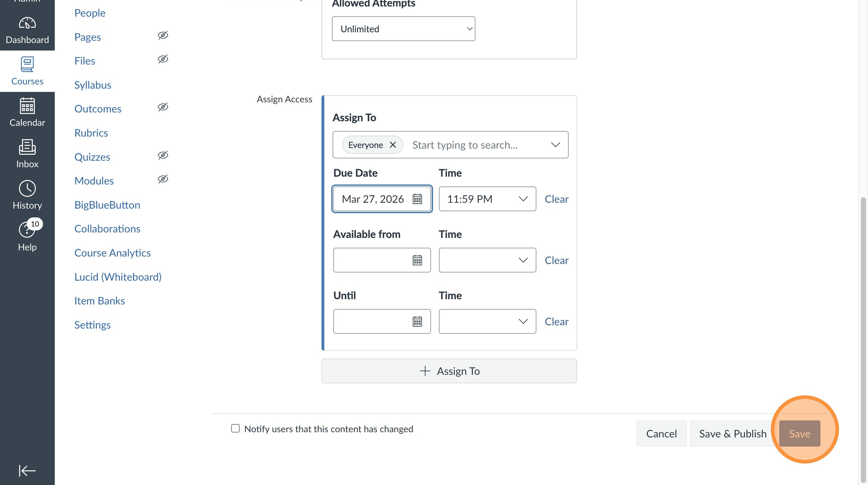The height and width of the screenshot is (485, 868).
Task: Click the add Assign To button
Action: (x=449, y=371)
